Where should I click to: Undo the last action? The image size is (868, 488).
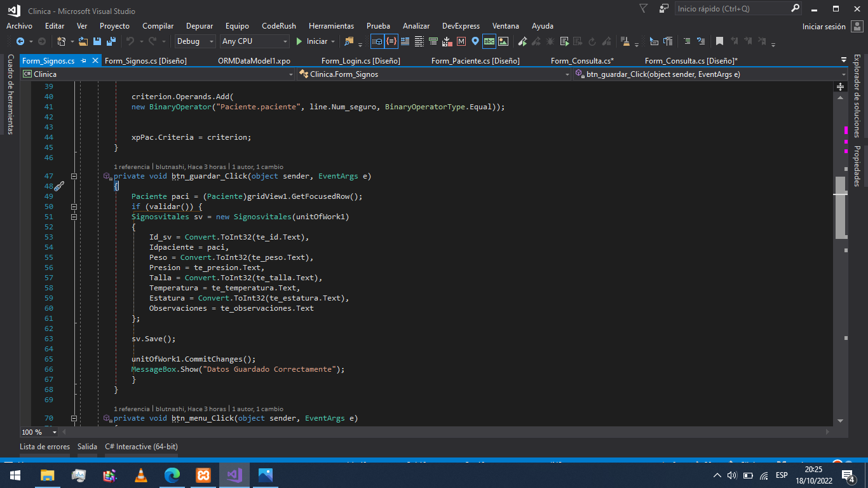[130, 41]
